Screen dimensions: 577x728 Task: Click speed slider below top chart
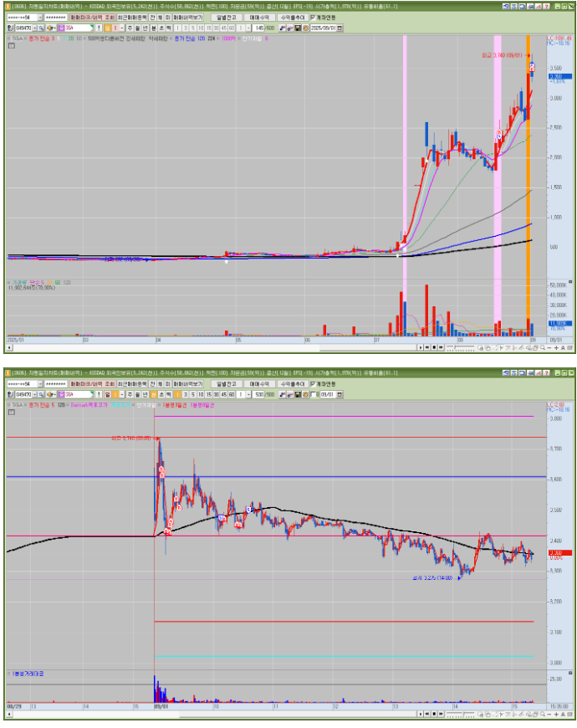461,348
